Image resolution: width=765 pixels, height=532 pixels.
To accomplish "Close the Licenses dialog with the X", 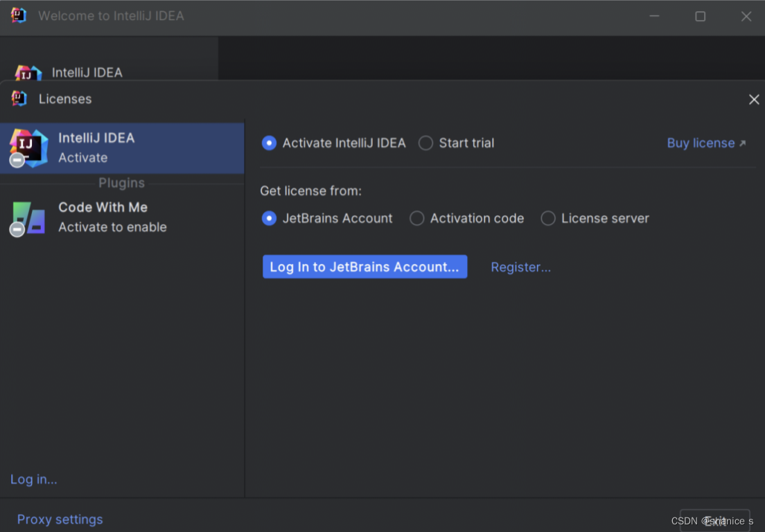I will pos(754,99).
